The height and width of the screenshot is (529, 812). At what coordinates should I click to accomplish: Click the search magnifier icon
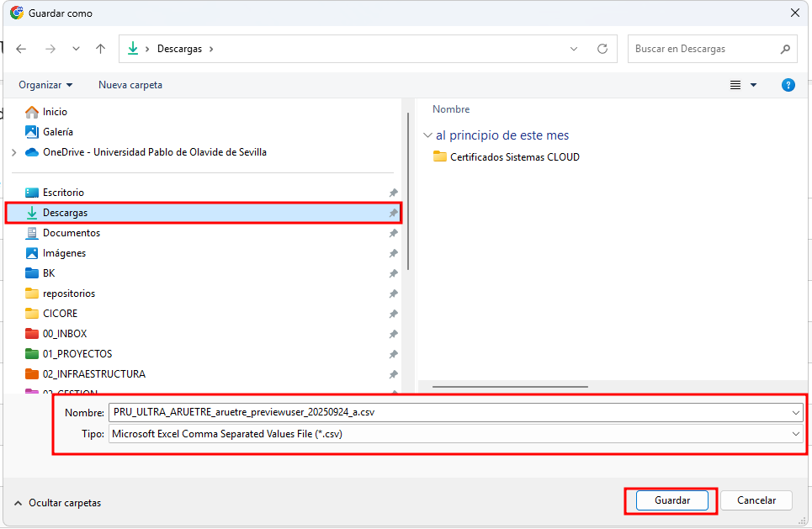point(785,49)
